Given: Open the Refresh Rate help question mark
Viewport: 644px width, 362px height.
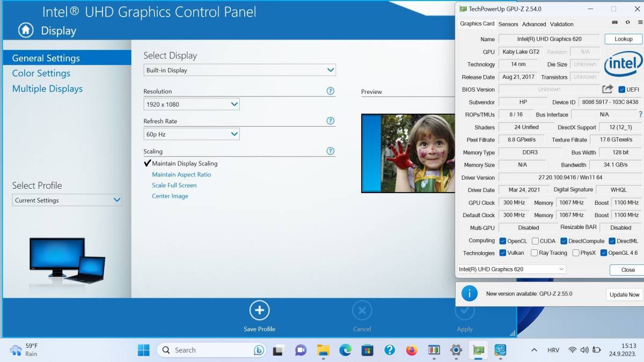Looking at the screenshot, I should 331,121.
